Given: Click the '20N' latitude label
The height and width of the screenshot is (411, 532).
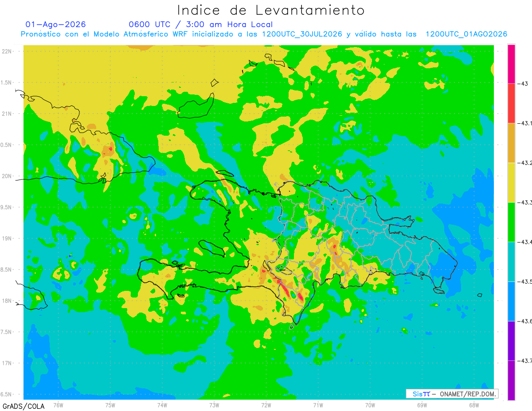Looking at the screenshot, I should pyautogui.click(x=7, y=176).
